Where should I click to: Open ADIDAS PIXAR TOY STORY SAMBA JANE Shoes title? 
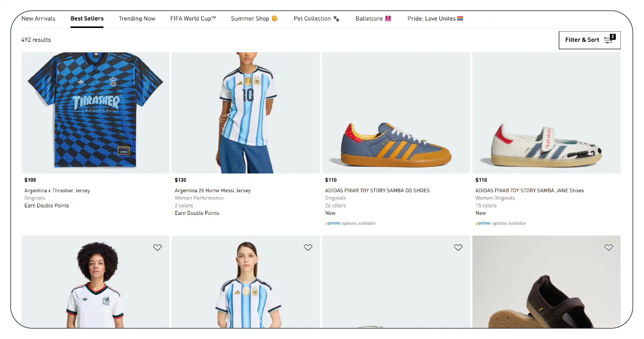coord(529,190)
